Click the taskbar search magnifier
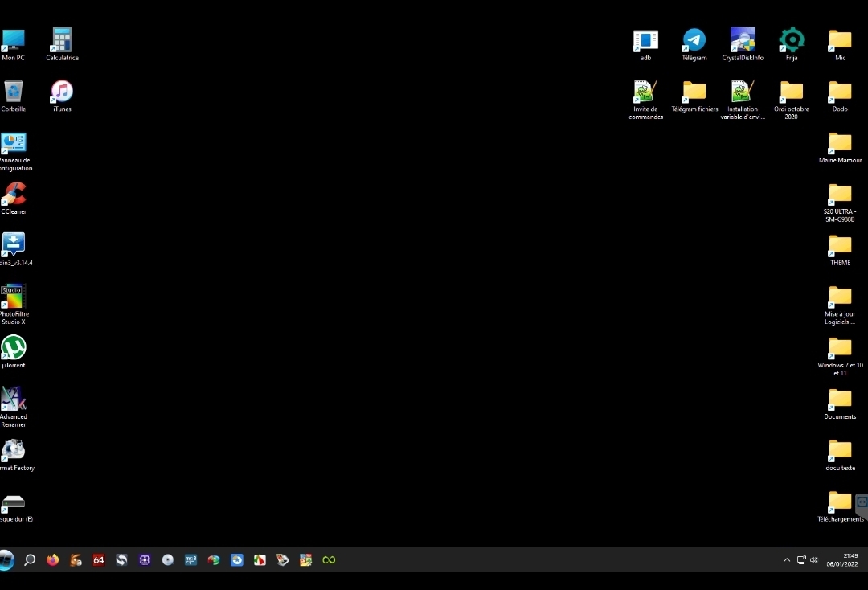The height and width of the screenshot is (590, 868). pos(30,560)
